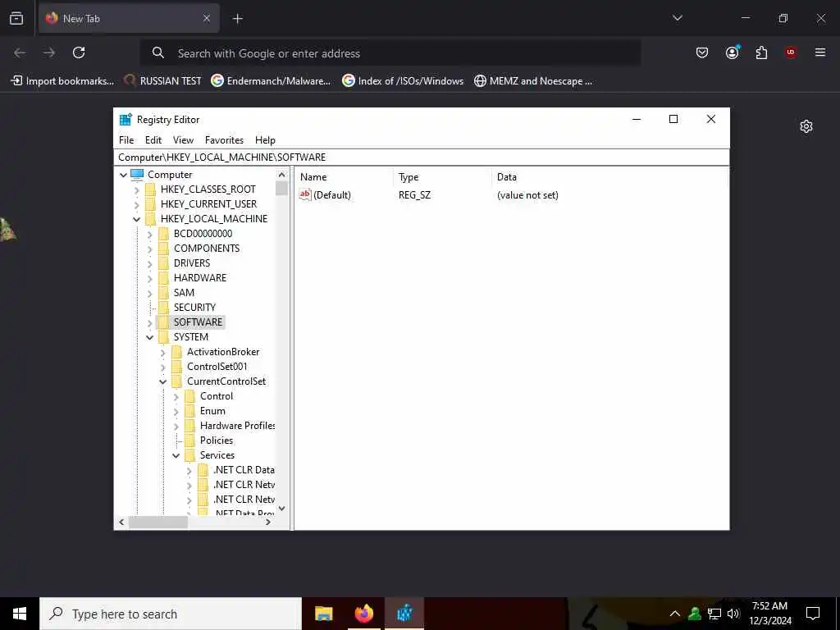Open the list all tabs dropdown
This screenshot has height=630, width=840.
[x=677, y=18]
